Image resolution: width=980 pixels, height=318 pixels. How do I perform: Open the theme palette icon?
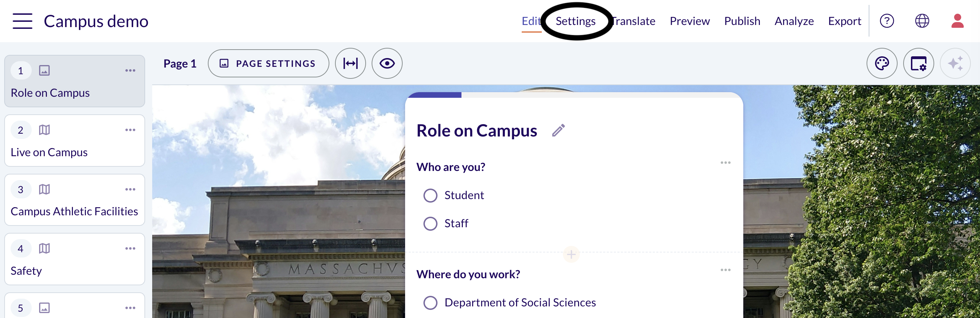[x=882, y=63]
